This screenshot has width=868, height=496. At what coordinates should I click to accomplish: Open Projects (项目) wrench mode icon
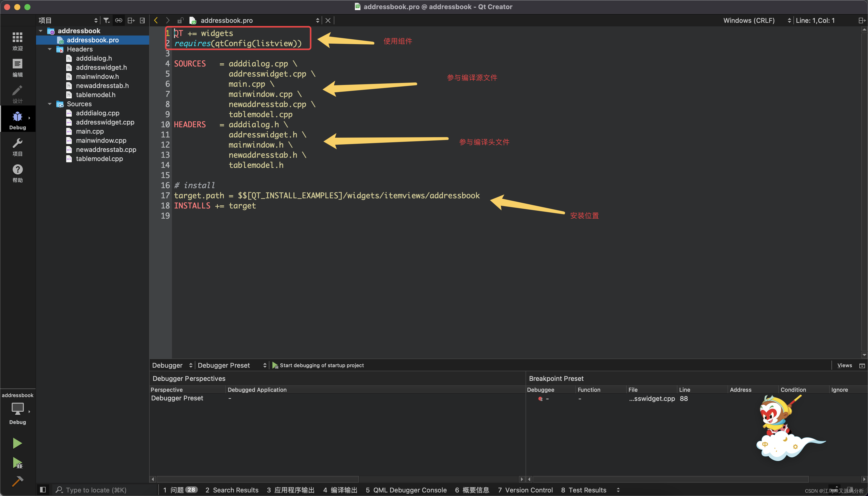coord(17,147)
